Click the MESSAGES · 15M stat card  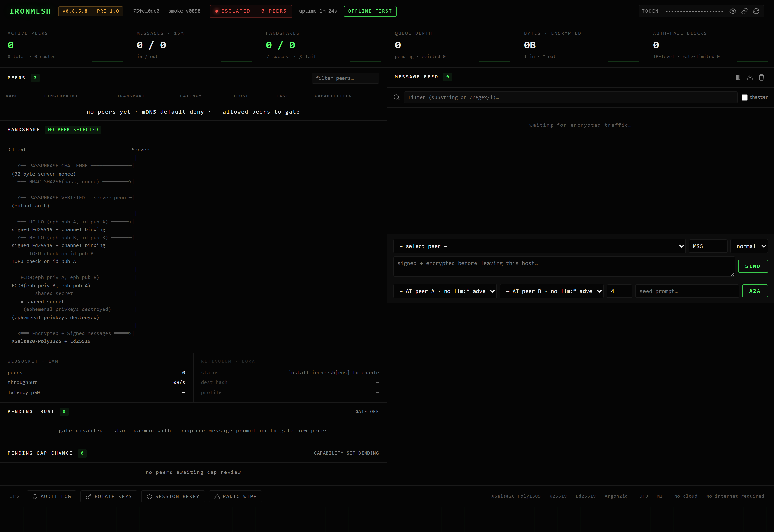coord(193,45)
